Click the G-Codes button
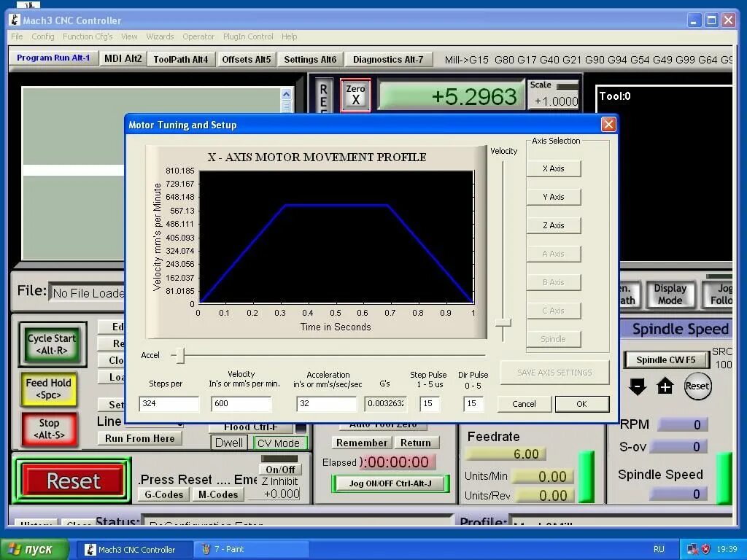Image resolution: width=747 pixels, height=560 pixels. tap(164, 495)
